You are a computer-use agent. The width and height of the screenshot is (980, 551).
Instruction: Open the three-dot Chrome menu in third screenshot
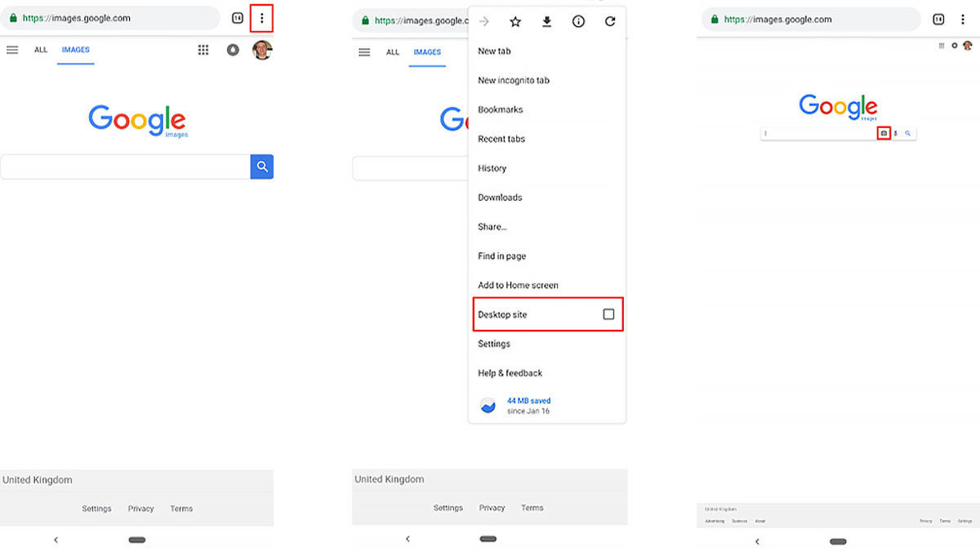coord(963,20)
